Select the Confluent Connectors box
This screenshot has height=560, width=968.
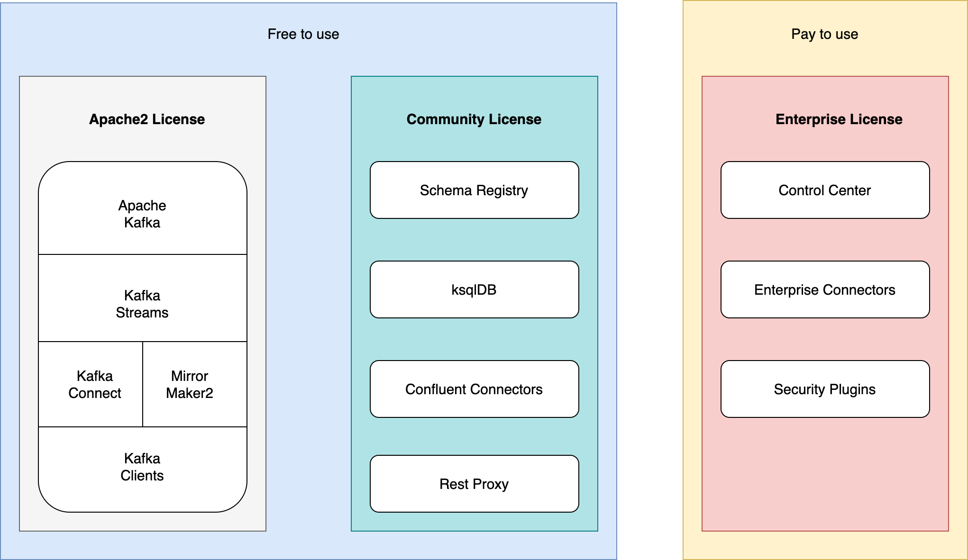point(474,389)
